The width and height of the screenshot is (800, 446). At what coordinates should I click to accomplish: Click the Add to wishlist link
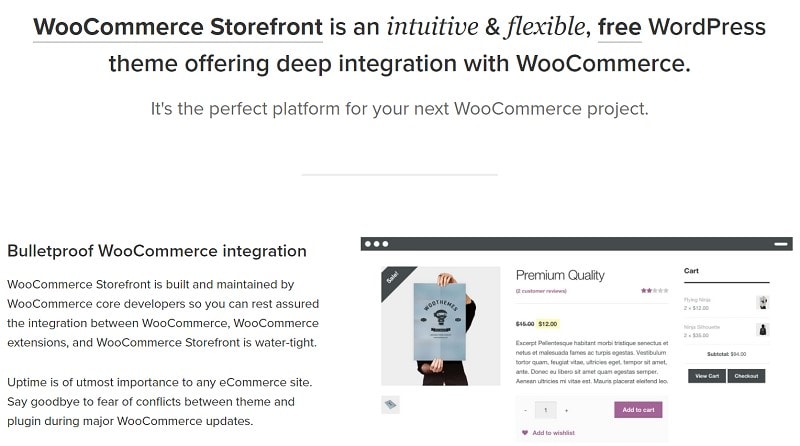tap(554, 432)
